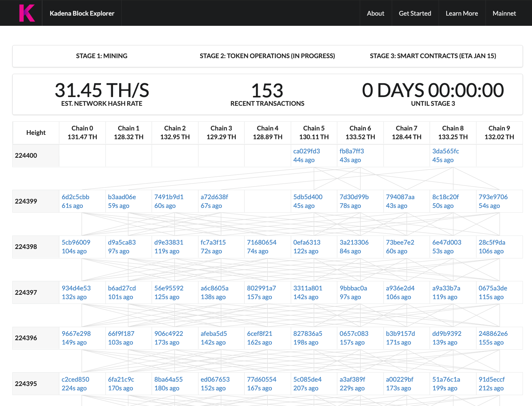This screenshot has height=406, width=532.
Task: Open block 827836a5 on Chain 5
Action: 308,334
